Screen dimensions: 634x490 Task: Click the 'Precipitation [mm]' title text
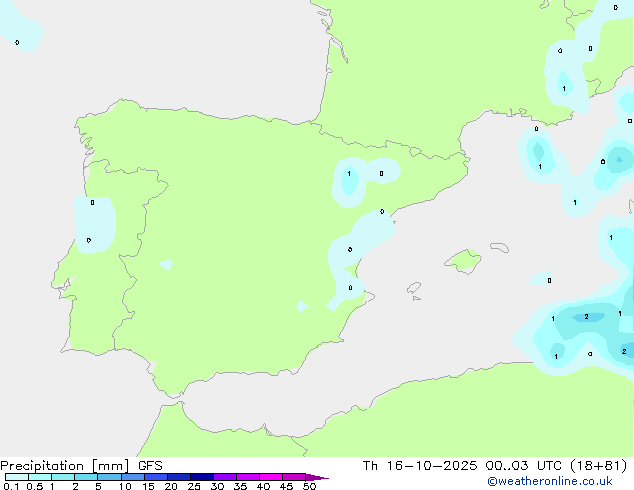(x=65, y=466)
